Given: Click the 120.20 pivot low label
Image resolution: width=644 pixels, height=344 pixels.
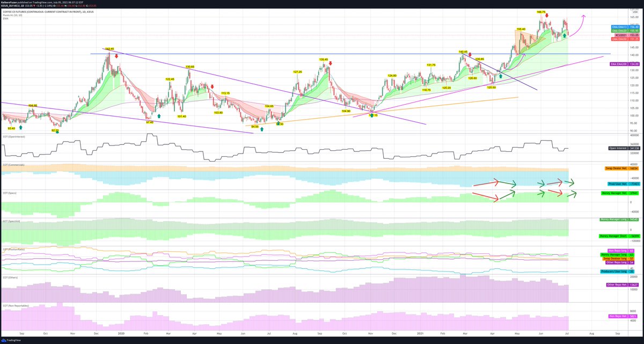Looking at the screenshot, I should 446,87.
